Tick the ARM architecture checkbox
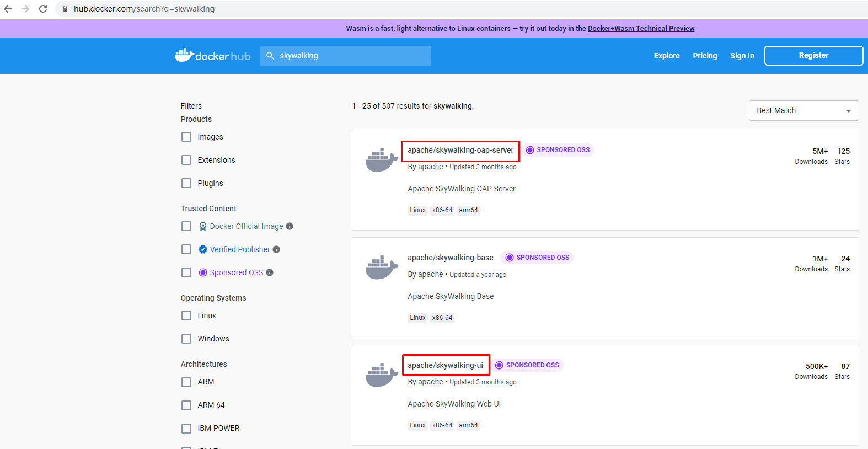 click(186, 382)
